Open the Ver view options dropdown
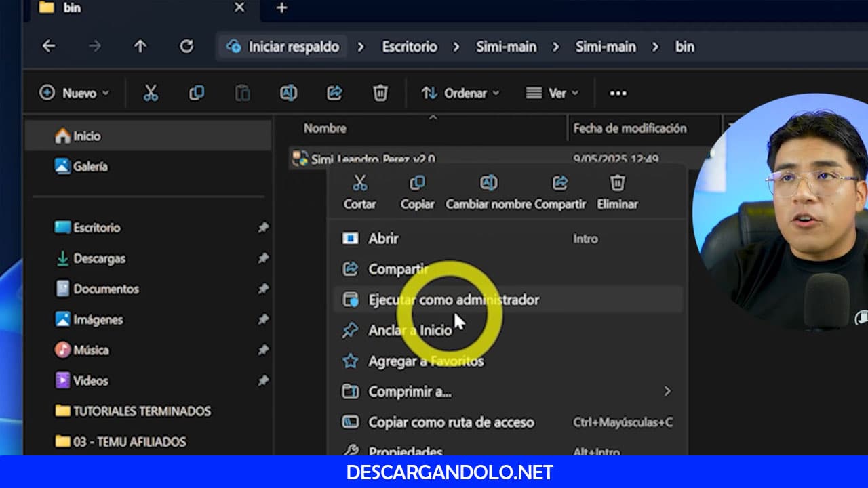 (553, 93)
